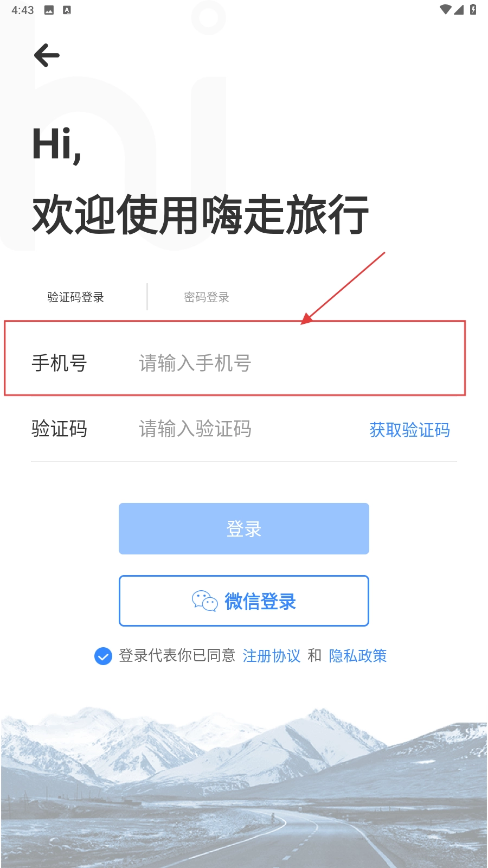The height and width of the screenshot is (868, 488).
Task: Tap the status bar clock
Action: click(23, 10)
